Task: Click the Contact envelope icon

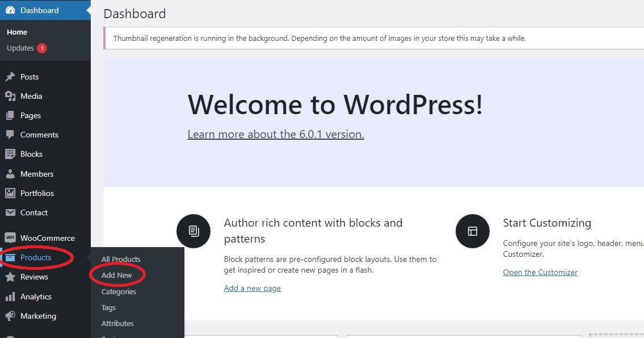Action: coord(10,212)
